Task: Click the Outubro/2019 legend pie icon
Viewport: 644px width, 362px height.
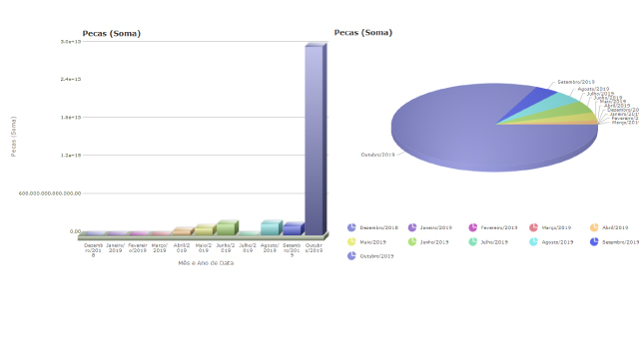Action: (351, 256)
